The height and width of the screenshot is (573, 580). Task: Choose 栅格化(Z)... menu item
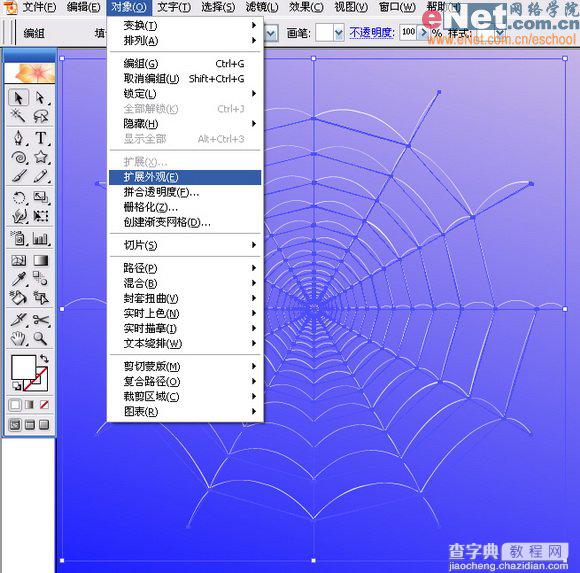pyautogui.click(x=185, y=207)
